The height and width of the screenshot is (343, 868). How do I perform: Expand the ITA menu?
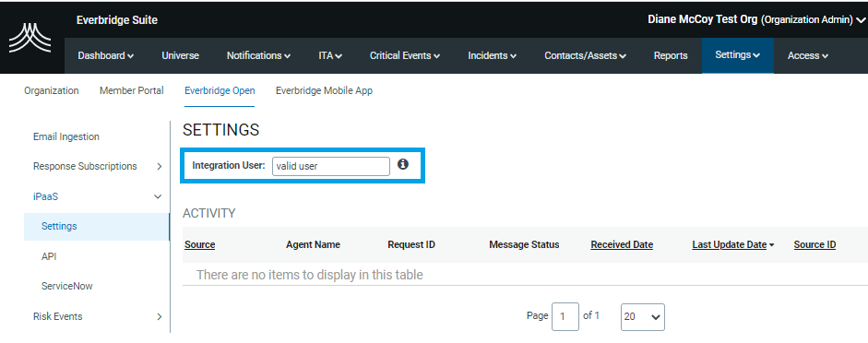pos(330,55)
